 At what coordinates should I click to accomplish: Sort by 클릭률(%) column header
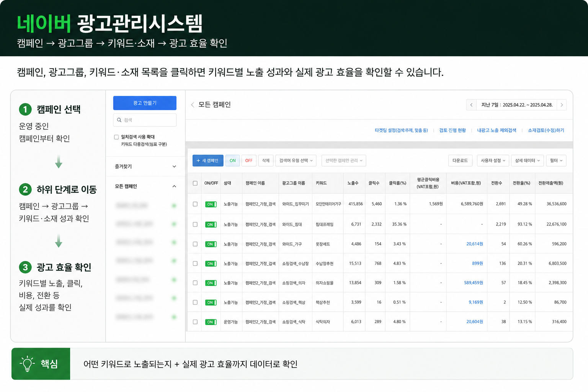(x=397, y=183)
